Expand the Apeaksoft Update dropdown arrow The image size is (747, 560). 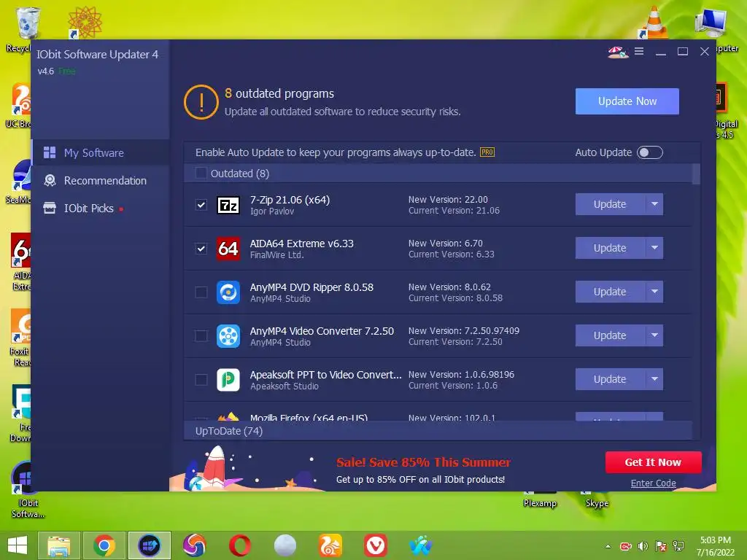654,379
